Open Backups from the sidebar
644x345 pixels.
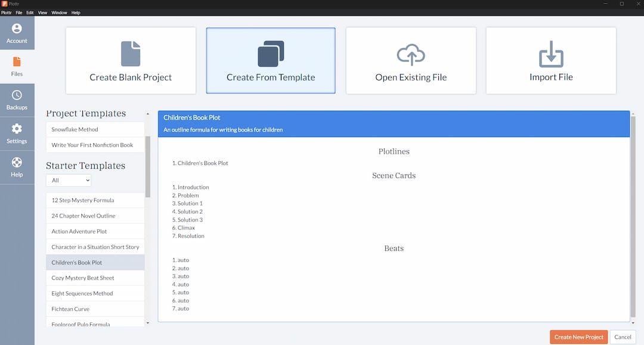point(17,100)
